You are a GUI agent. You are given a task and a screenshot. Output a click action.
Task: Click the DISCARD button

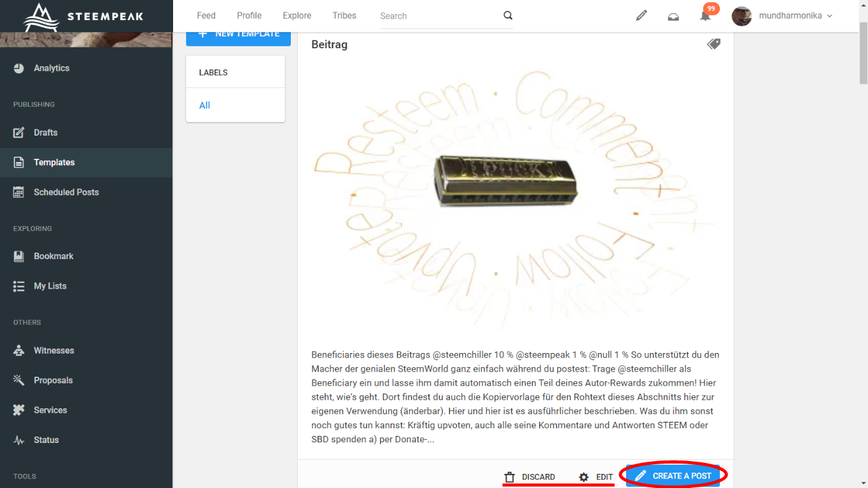click(530, 477)
